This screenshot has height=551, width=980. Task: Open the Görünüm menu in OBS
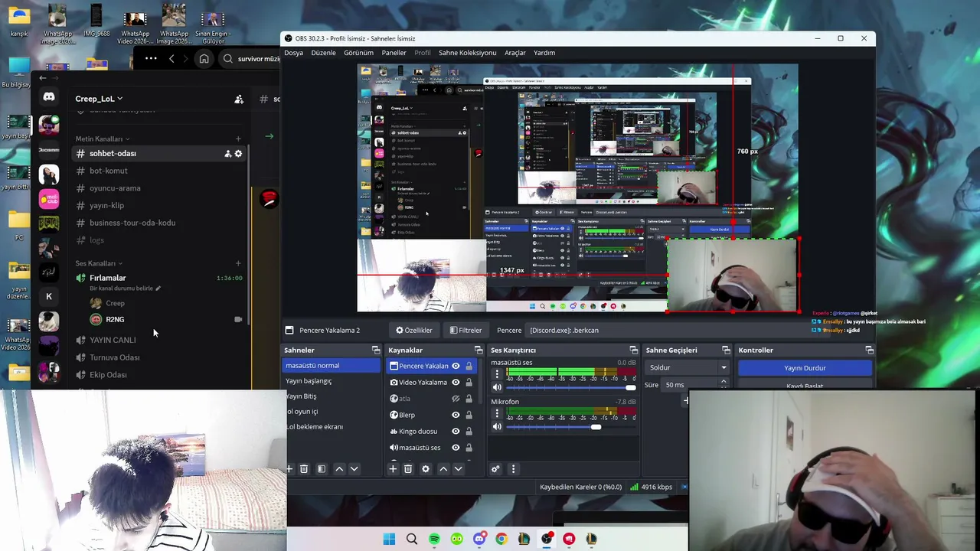tap(358, 53)
